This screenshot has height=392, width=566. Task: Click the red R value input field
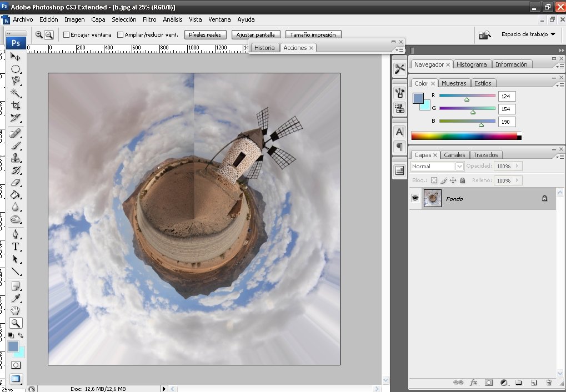[507, 96]
